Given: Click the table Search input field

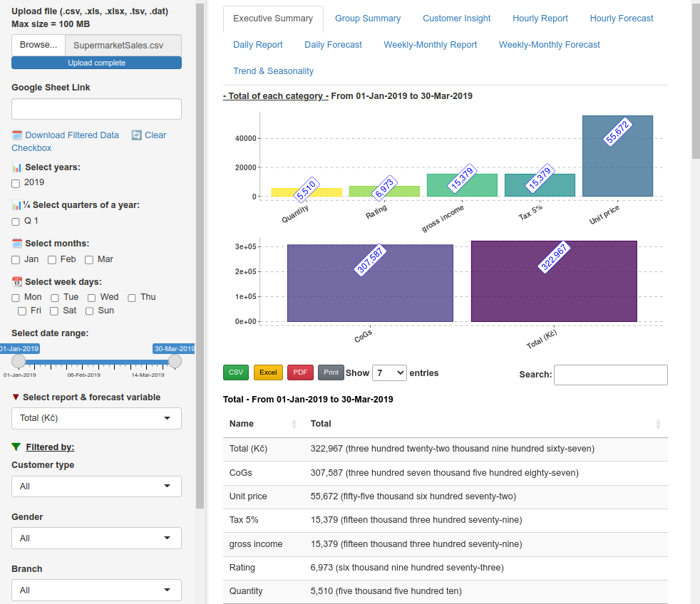Looking at the screenshot, I should click(610, 375).
